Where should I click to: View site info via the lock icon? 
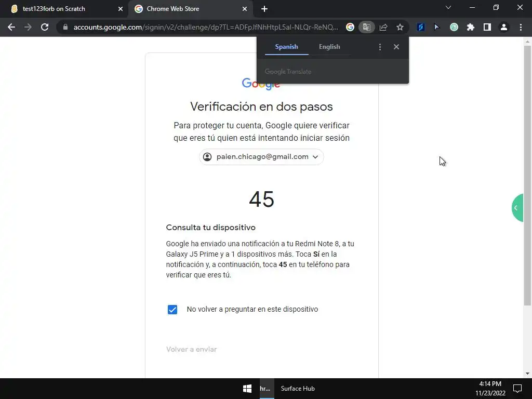coord(65,27)
